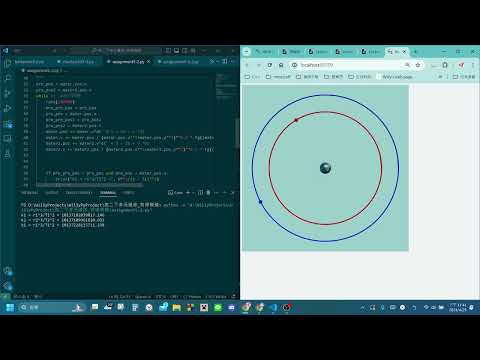480x360 pixels.
Task: Switch to the first browser tab
Action: (264, 52)
